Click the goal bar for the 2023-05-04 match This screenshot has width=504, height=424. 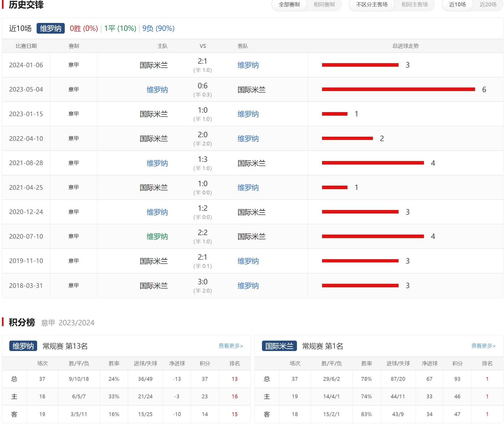398,89
